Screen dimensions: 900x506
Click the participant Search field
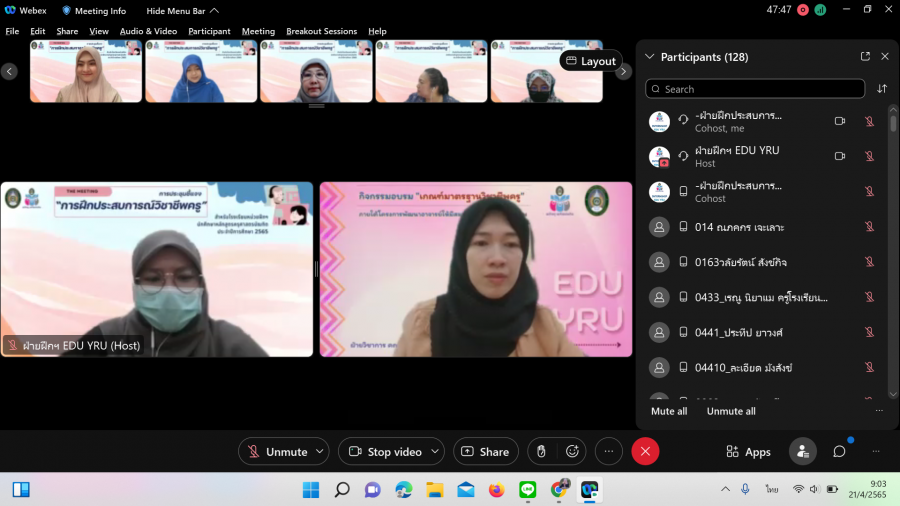coord(755,89)
